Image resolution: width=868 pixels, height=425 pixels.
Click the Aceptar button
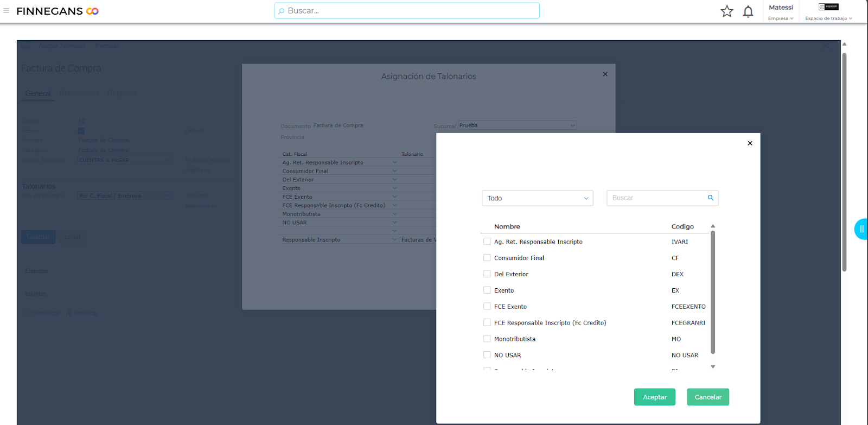[x=655, y=397]
